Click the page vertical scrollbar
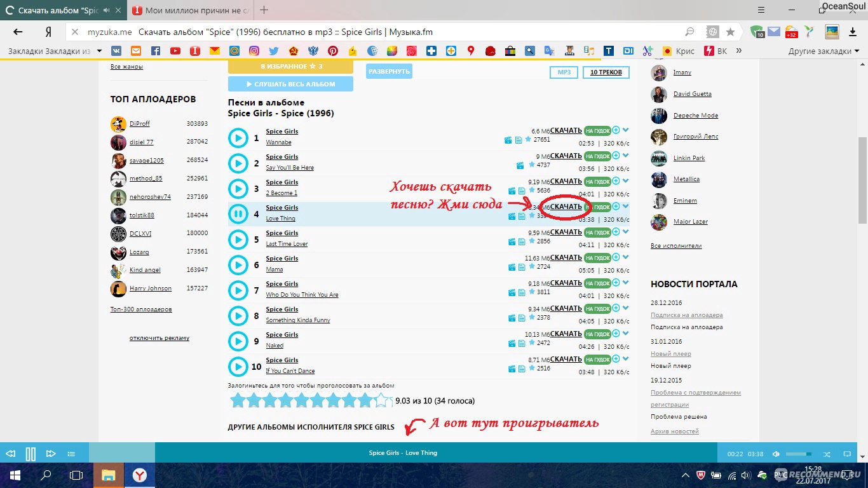Image resolution: width=868 pixels, height=488 pixels. point(862,180)
